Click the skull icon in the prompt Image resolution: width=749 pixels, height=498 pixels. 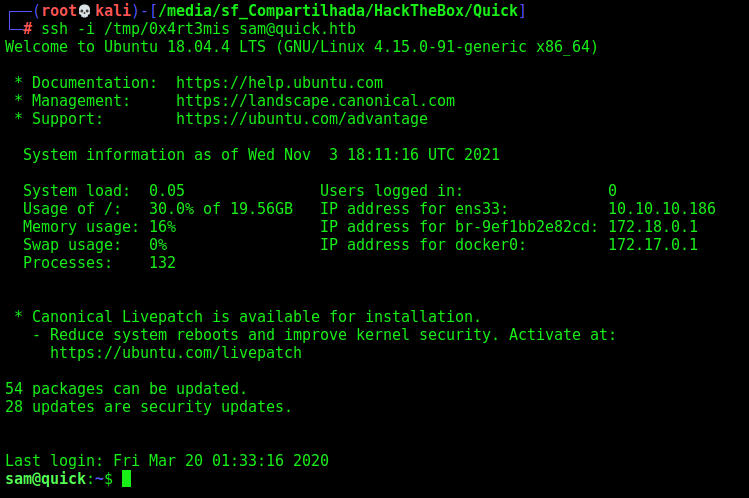[x=85, y=11]
